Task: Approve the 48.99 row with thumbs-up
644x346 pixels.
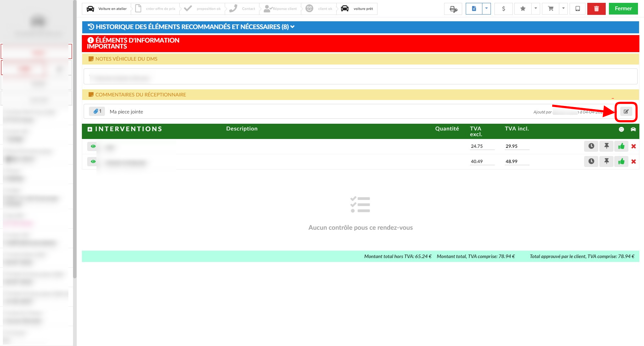Action: coord(621,161)
